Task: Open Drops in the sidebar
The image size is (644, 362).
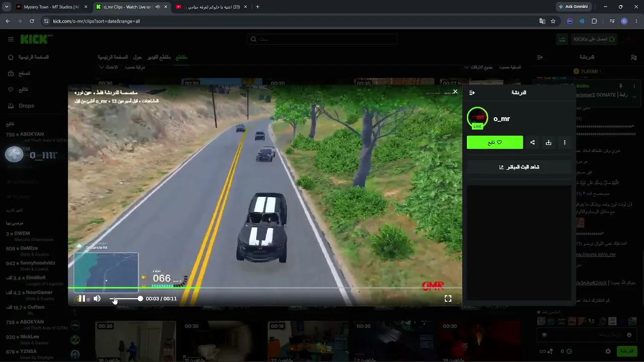Action: tap(21, 106)
